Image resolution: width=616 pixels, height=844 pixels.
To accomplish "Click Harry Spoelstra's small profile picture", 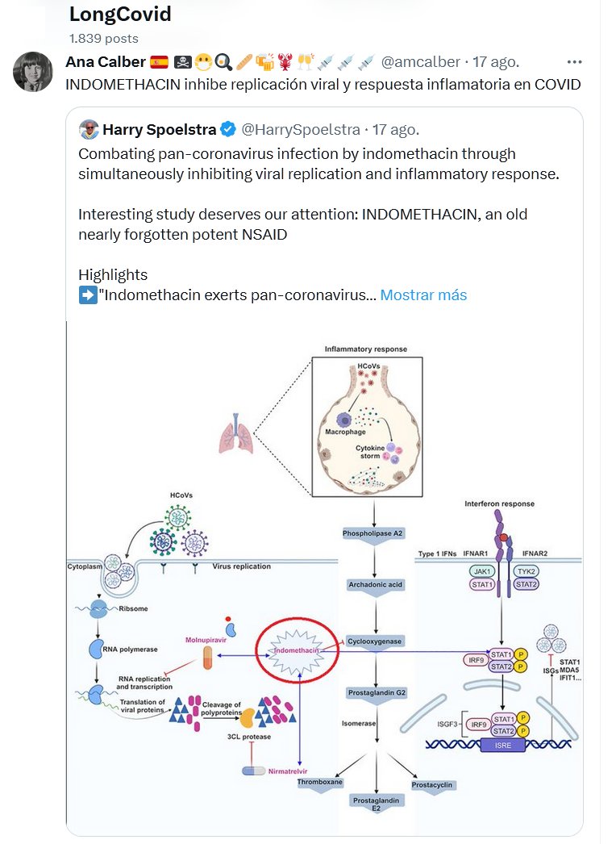I will click(x=89, y=129).
